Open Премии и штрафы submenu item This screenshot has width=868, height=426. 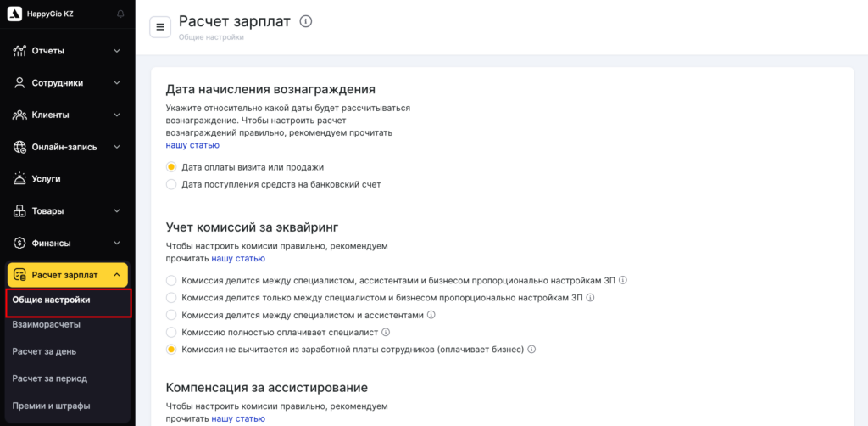click(51, 406)
